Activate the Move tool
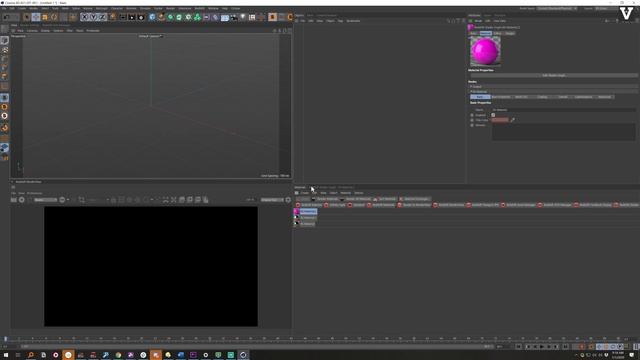Screen dimensions: 640x360 point(36,17)
